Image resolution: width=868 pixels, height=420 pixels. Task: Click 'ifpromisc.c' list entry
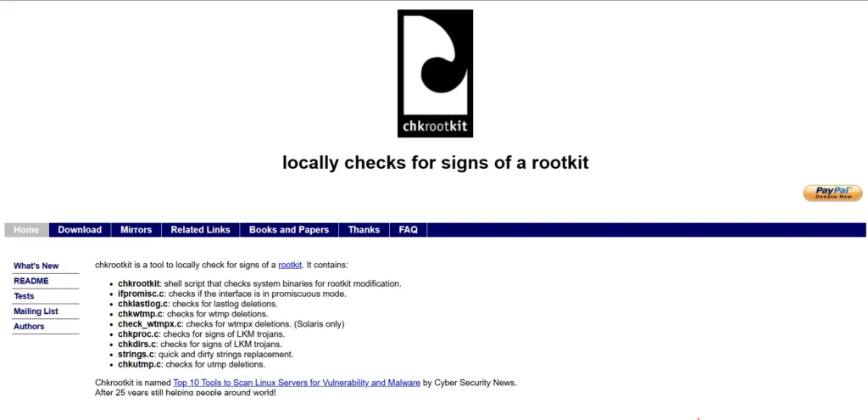coord(232,294)
